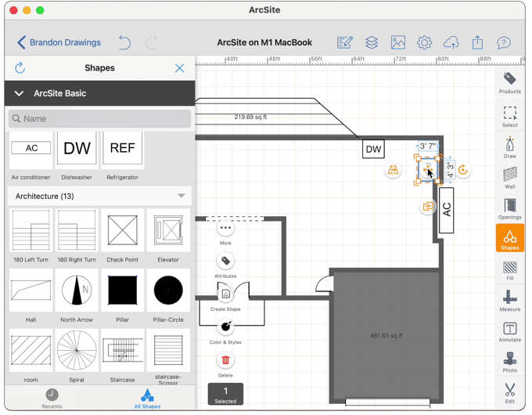Screen dimensions: 532x415
Task: Open the Settings gear icon
Action: (424, 42)
